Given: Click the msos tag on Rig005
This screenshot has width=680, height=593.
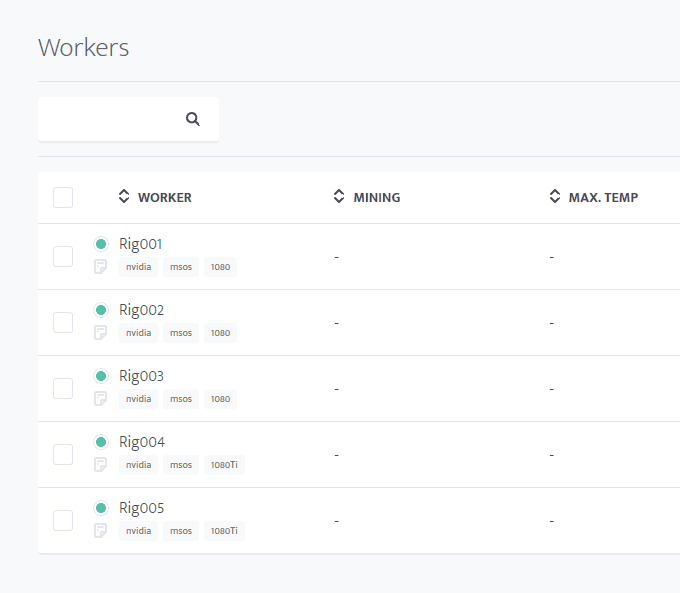Looking at the screenshot, I should tap(181, 531).
